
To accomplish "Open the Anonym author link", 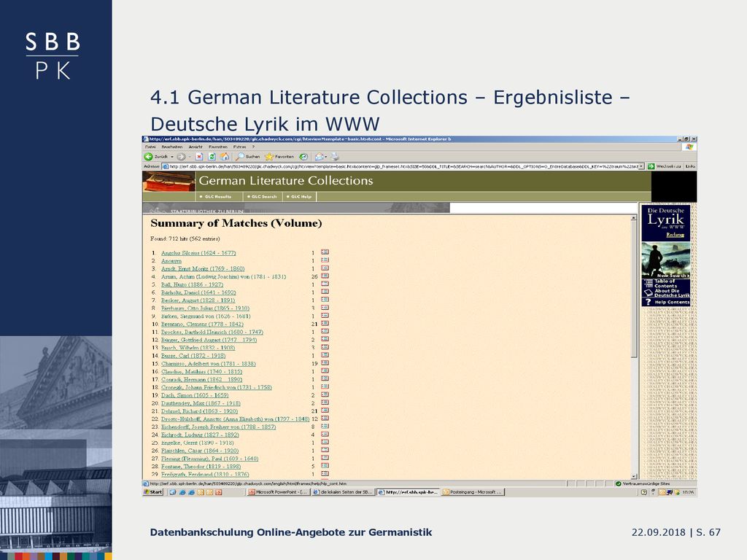I will [171, 261].
